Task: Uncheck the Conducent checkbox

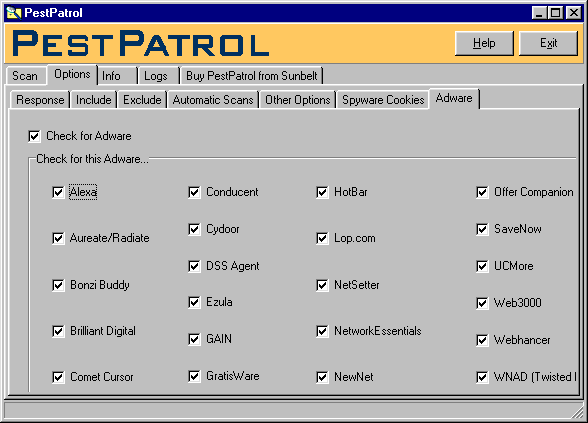Action: 194,192
